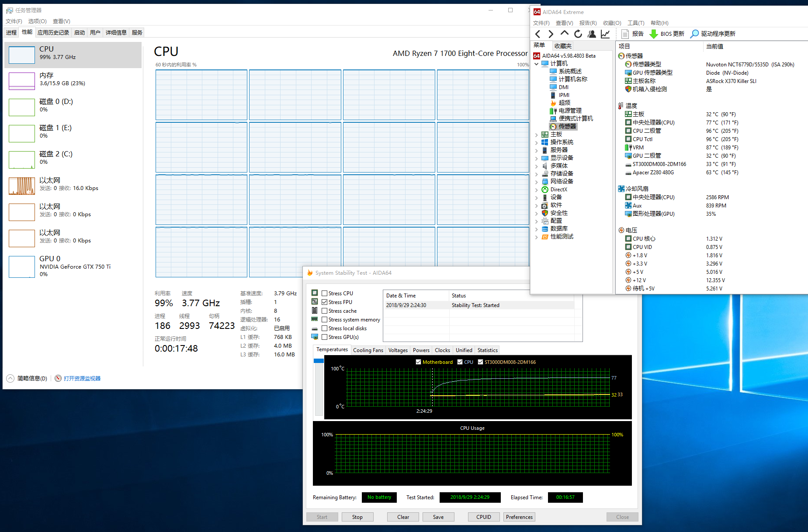The image size is (808, 532).
Task: Enable Stress system memory checkbox
Action: point(325,320)
